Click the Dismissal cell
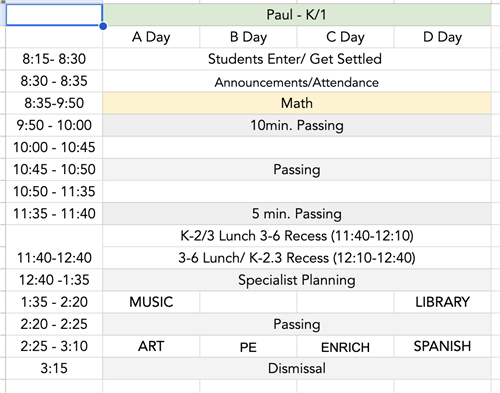Viewport: 500px width, 393px height. click(297, 368)
